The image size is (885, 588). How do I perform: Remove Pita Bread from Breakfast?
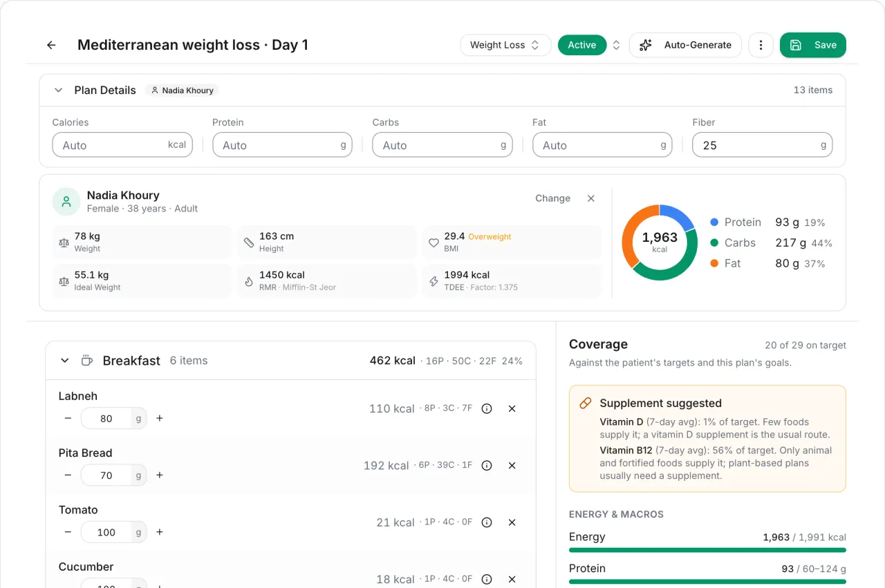click(512, 466)
